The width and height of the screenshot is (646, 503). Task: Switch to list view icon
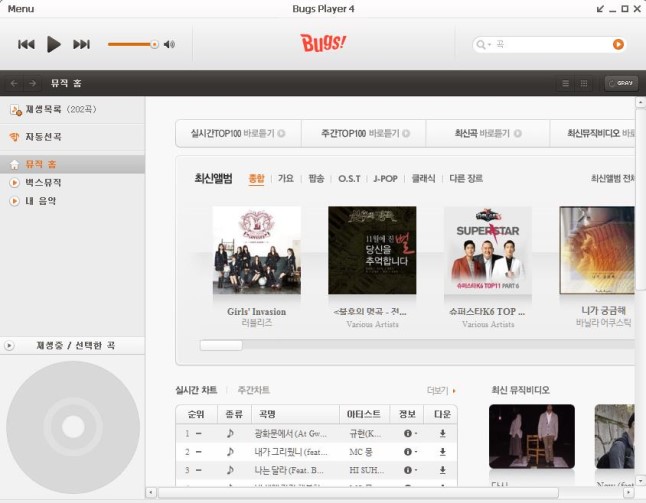(x=566, y=83)
